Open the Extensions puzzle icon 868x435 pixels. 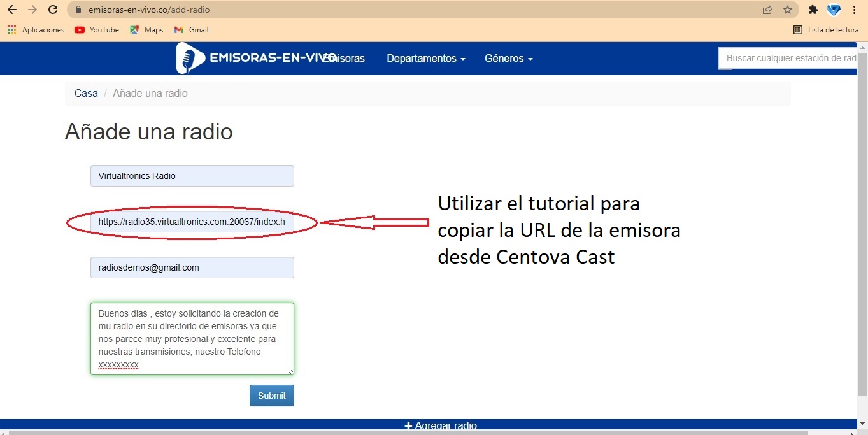pos(813,10)
